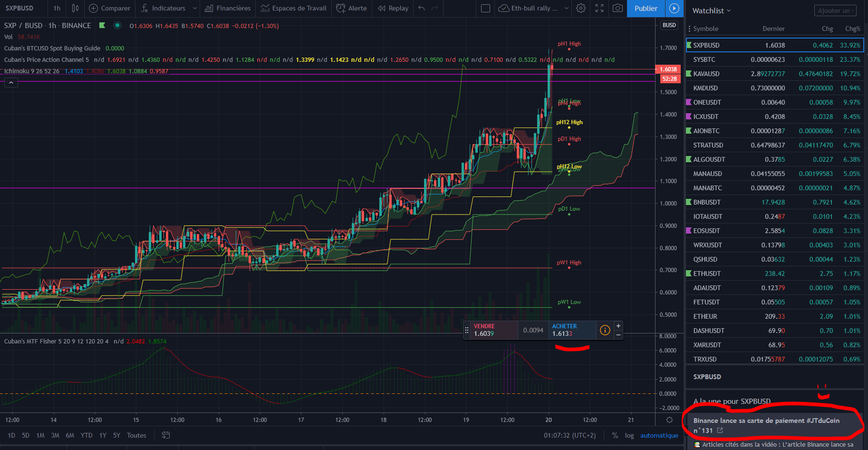868x450 pixels.
Task: Click the orange info icon in trade panel
Action: 605,330
